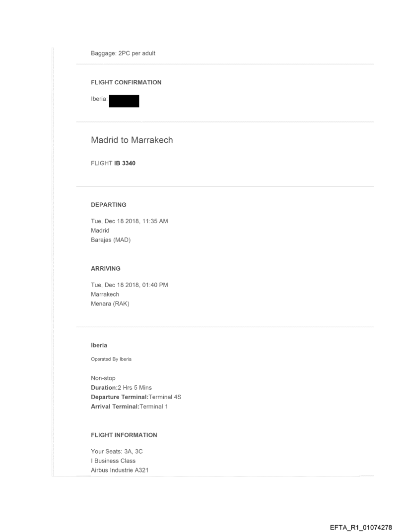Click the Baggage 2PC per adult line

pyautogui.click(x=123, y=54)
